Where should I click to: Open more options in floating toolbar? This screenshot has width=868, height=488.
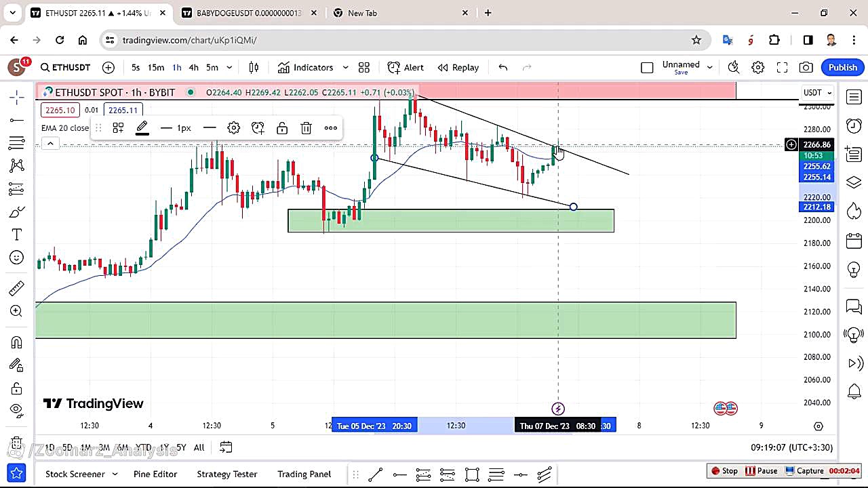click(x=330, y=127)
